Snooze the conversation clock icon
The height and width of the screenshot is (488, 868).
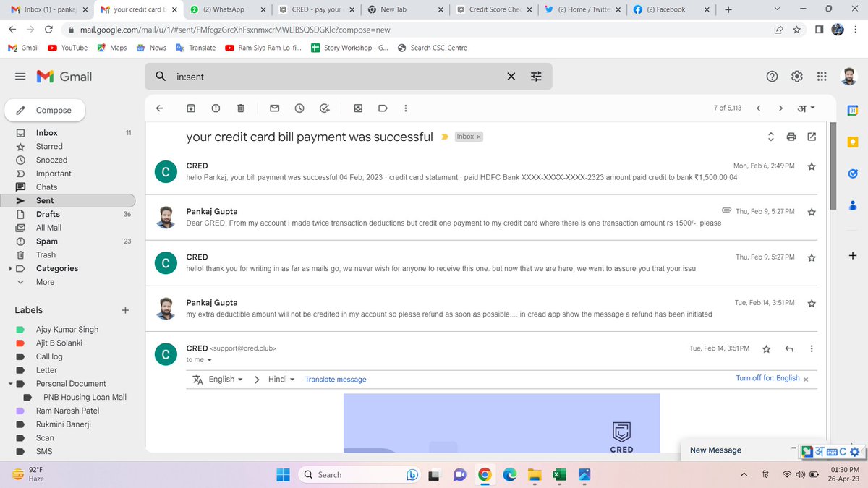[x=299, y=108]
